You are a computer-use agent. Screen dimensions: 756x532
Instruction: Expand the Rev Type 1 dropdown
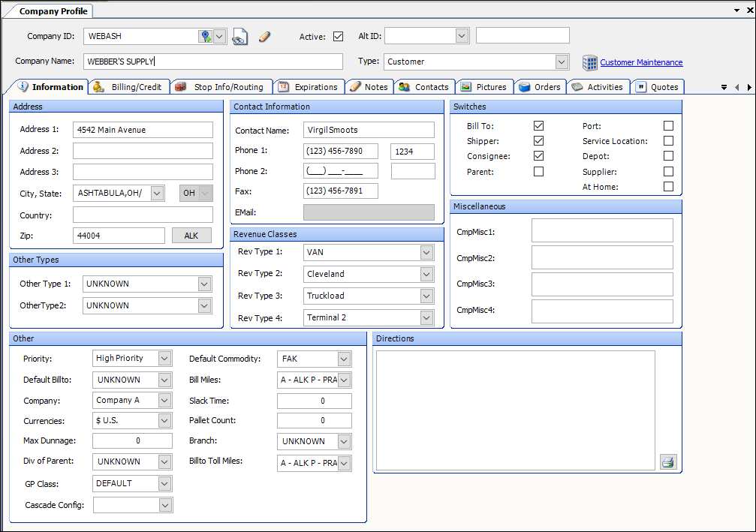click(426, 253)
